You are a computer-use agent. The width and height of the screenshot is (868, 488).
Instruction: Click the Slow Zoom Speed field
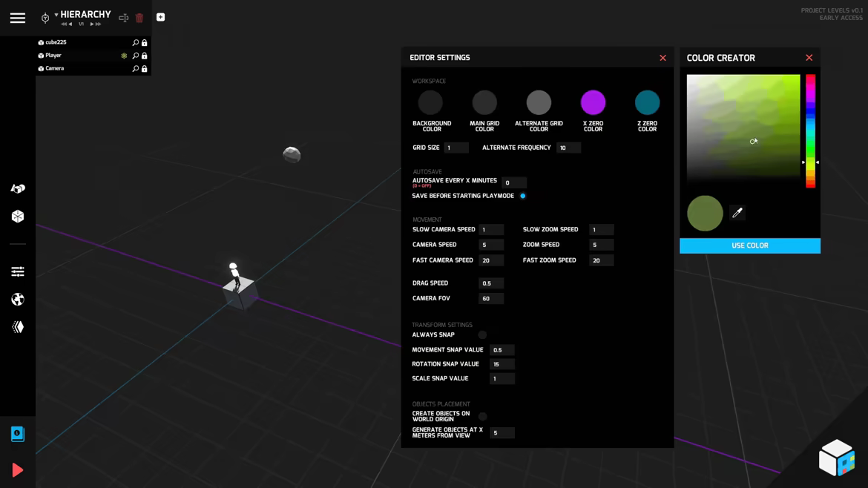point(601,230)
